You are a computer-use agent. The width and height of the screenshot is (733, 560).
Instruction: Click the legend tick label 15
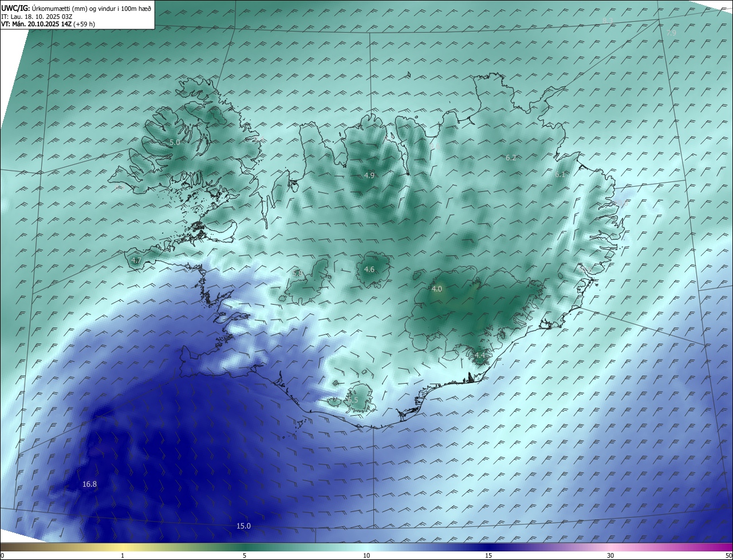[488, 555]
